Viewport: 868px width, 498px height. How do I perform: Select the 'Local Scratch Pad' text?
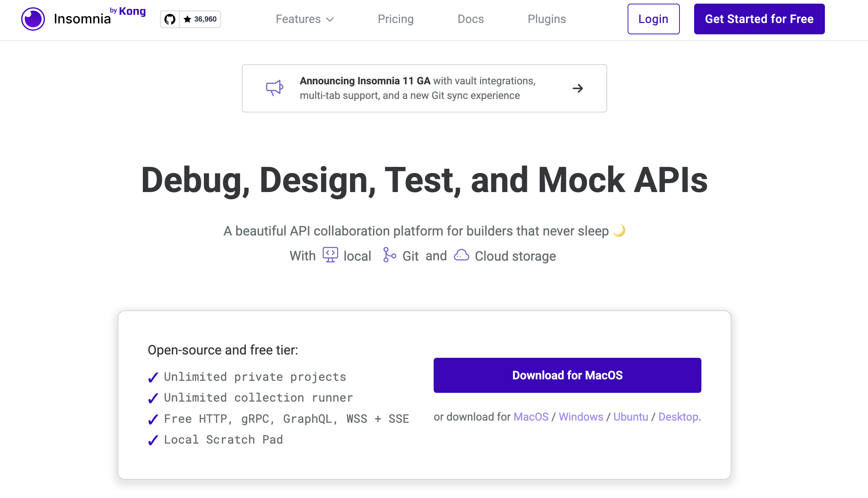(224, 440)
